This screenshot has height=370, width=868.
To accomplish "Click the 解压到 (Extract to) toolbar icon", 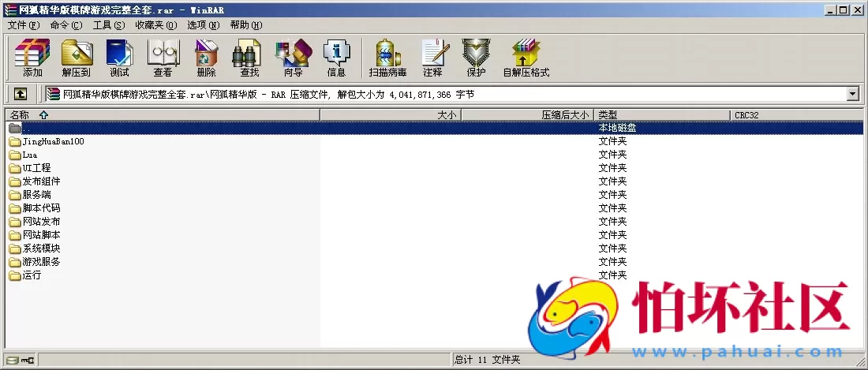I will click(x=77, y=58).
